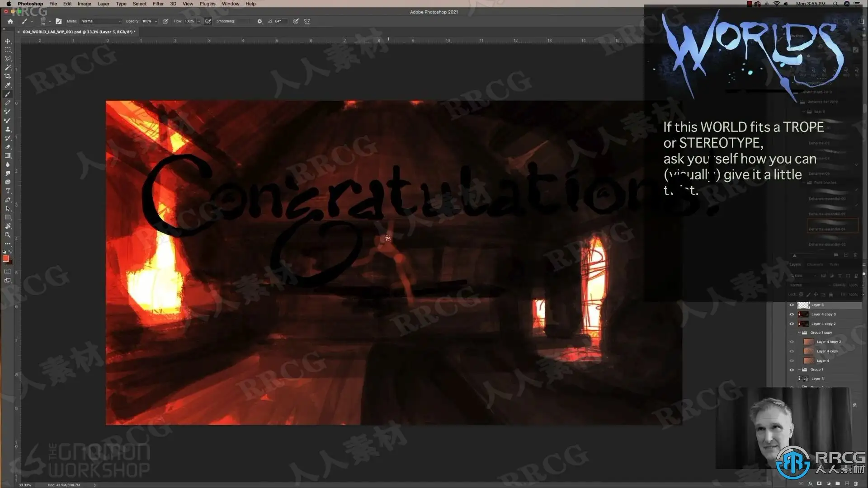Open the smoothing options gear
Image resolution: width=868 pixels, height=488 pixels.
click(259, 21)
